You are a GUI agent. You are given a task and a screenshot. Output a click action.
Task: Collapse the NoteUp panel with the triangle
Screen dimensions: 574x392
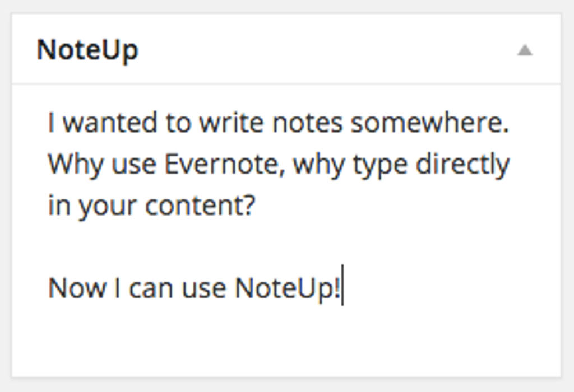tap(524, 51)
